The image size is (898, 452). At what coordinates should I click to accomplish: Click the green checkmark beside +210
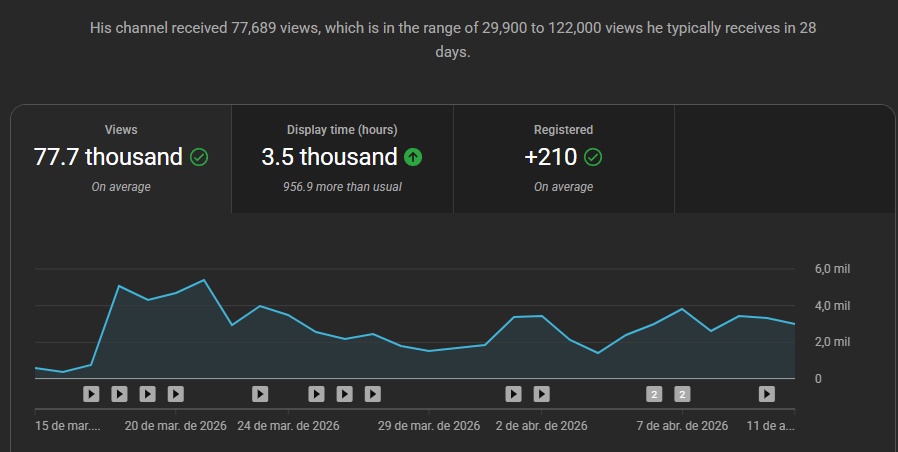(x=593, y=157)
